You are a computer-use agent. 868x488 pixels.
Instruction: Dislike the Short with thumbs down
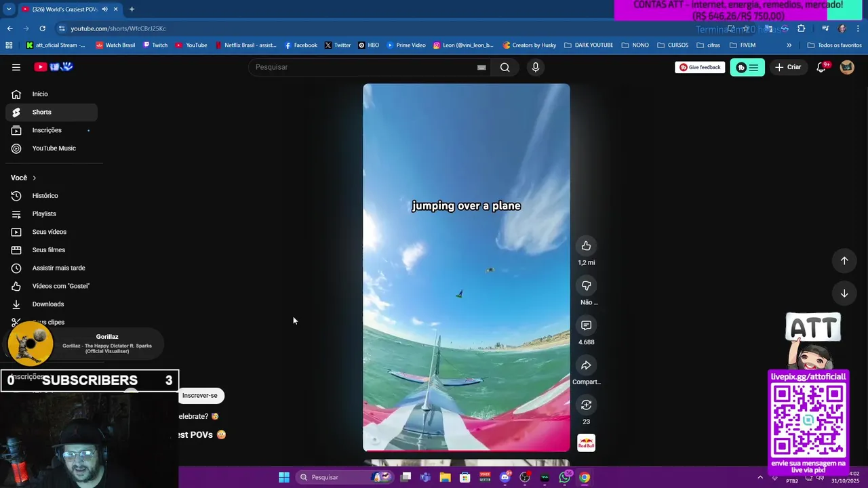[x=586, y=285]
